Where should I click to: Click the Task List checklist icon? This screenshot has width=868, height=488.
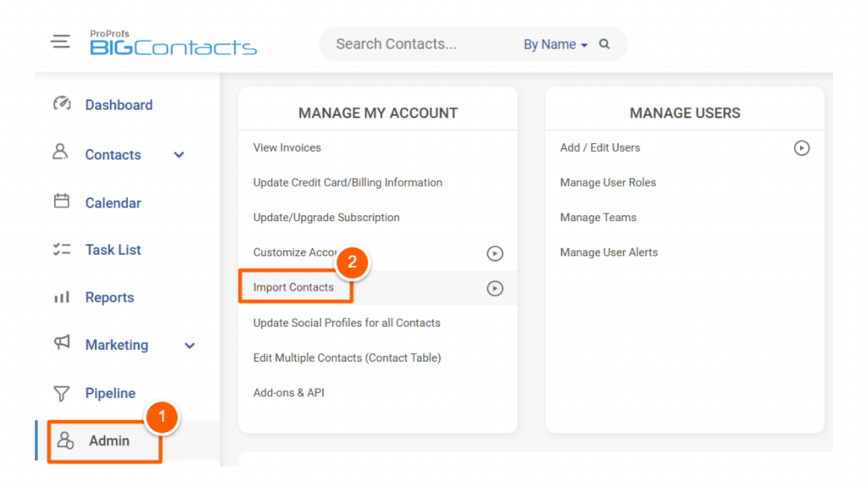click(61, 249)
